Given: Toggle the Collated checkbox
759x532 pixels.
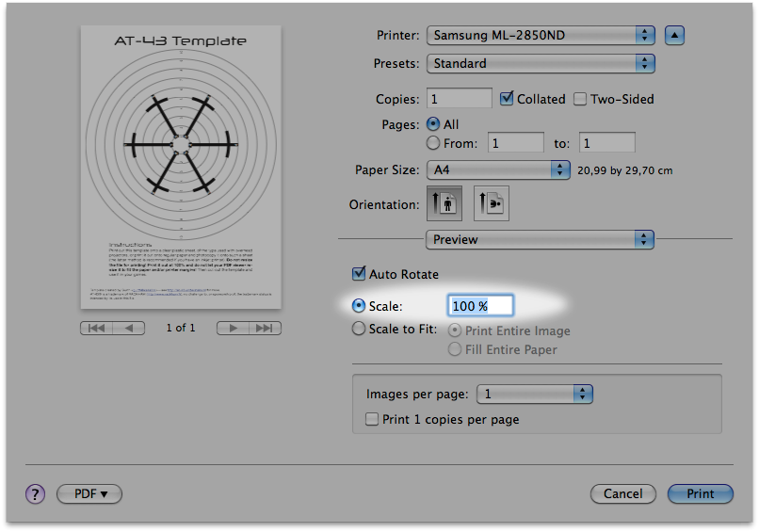Looking at the screenshot, I should [507, 99].
